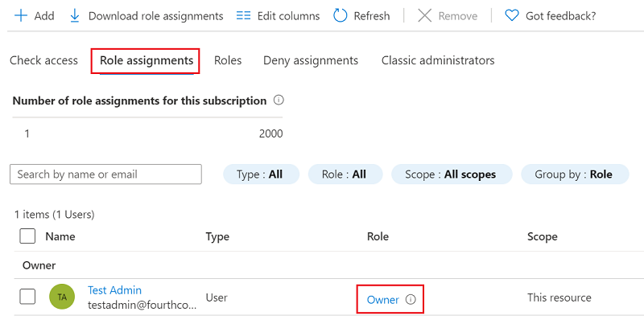644x320 pixels.
Task: Click the download arrow icon
Action: pos(74,16)
